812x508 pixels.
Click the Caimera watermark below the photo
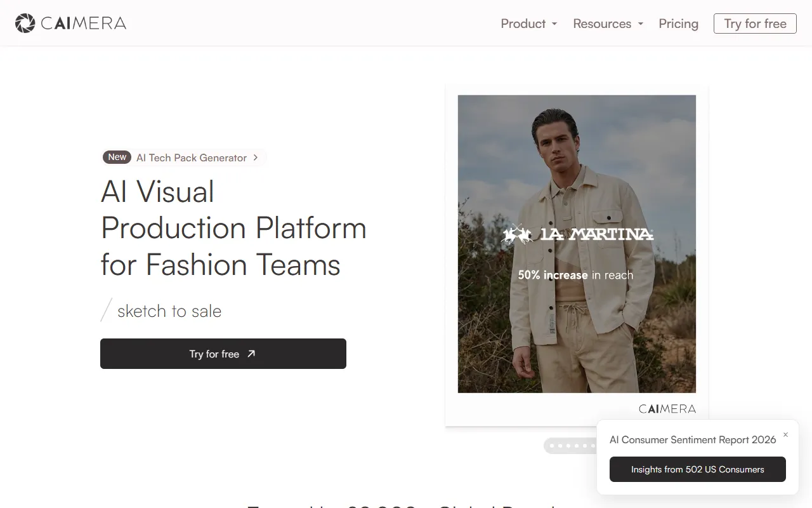(667, 409)
